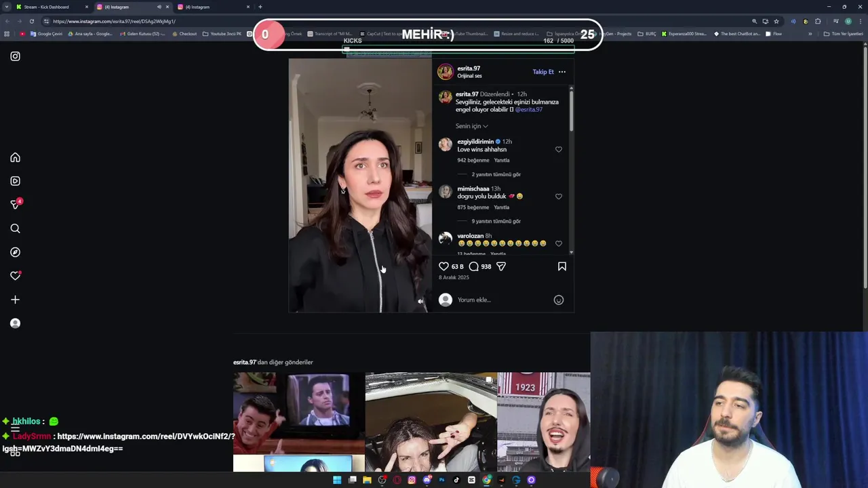The width and height of the screenshot is (868, 488).
Task: Expand 9 yanıtın tümünü gör replies
Action: 496,221
